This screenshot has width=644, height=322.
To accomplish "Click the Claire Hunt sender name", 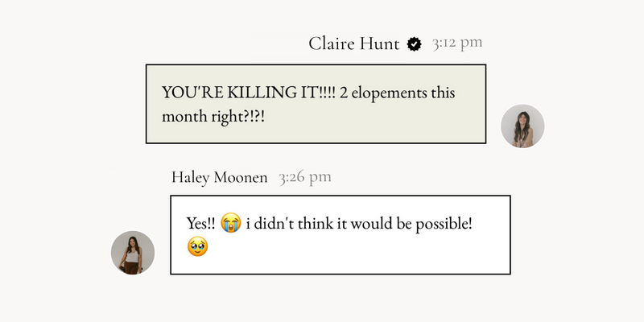I will coord(353,43).
